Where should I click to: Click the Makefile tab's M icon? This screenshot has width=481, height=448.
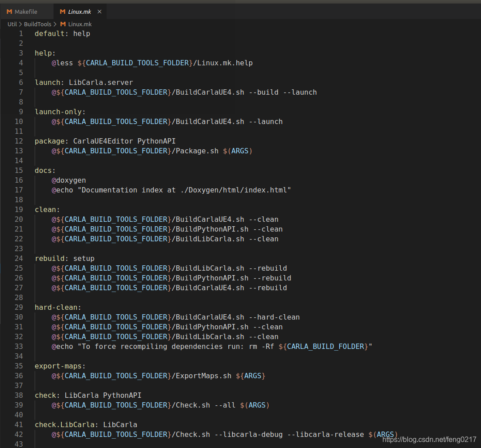tap(9, 12)
